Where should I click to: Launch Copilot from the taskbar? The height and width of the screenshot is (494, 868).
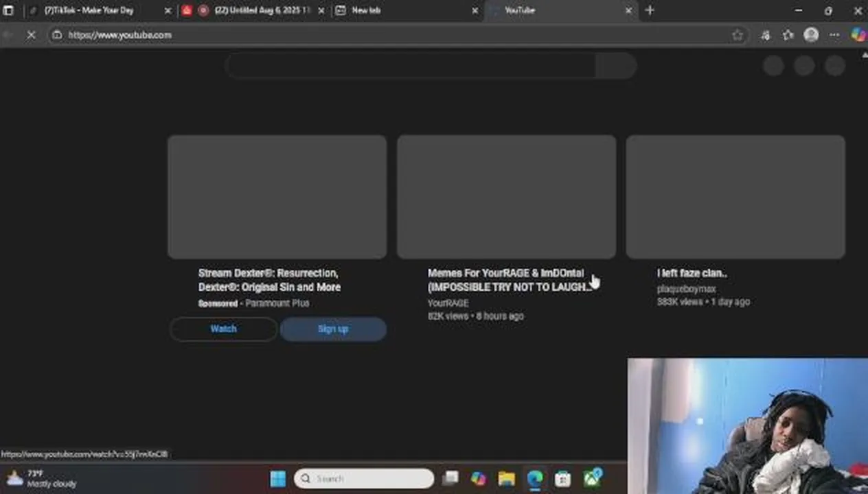[479, 478]
